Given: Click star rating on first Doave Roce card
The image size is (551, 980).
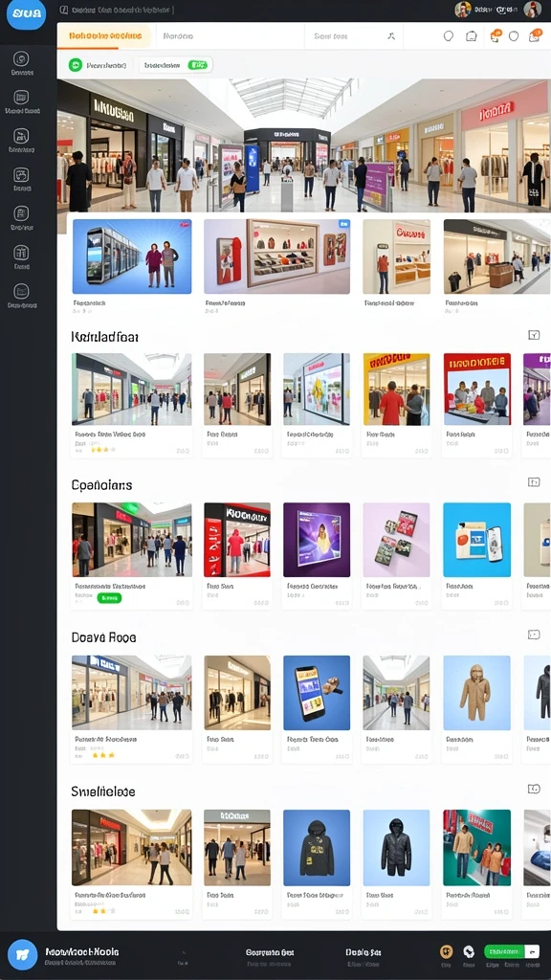Looking at the screenshot, I should coord(103,755).
